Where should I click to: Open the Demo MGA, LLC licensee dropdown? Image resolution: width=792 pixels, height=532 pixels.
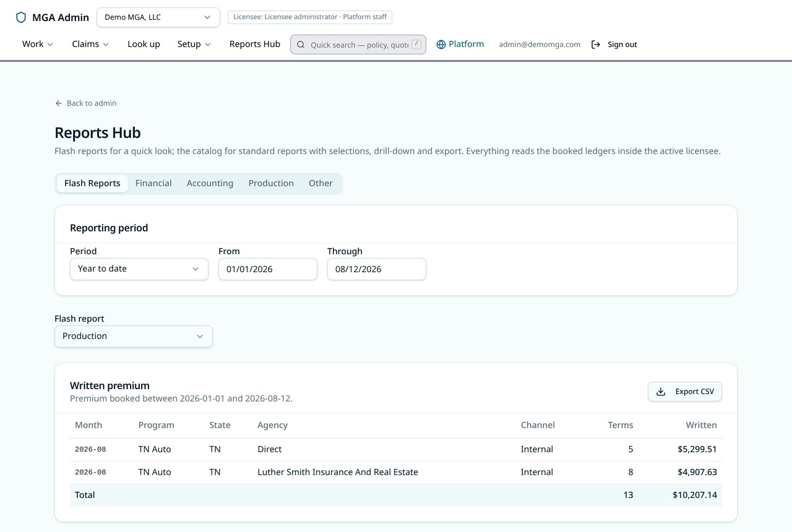[x=158, y=17]
